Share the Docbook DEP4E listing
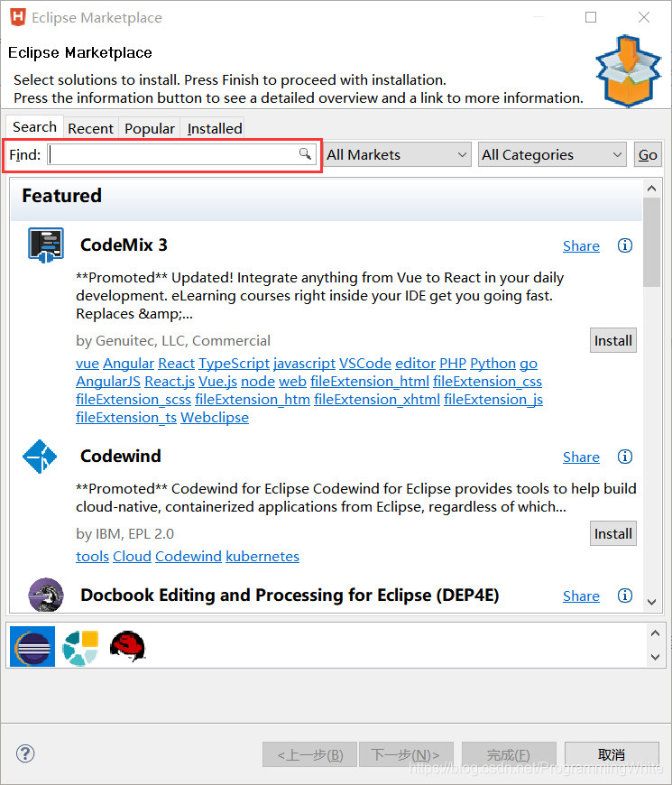This screenshot has height=785, width=672. [x=581, y=596]
